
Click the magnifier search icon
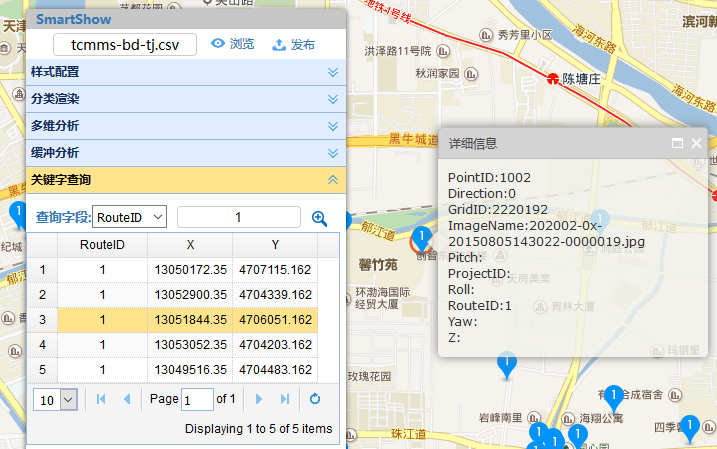coord(319,219)
